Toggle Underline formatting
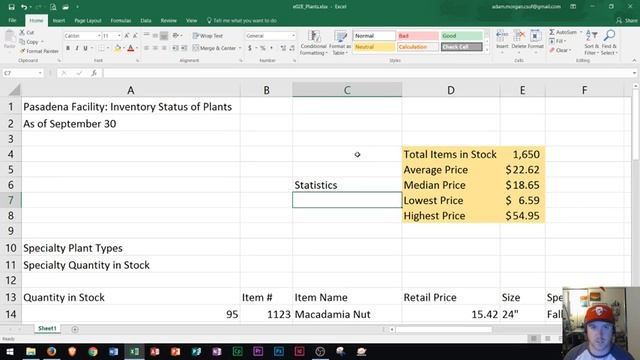Viewport: 640px width, 360px height. tap(85, 49)
